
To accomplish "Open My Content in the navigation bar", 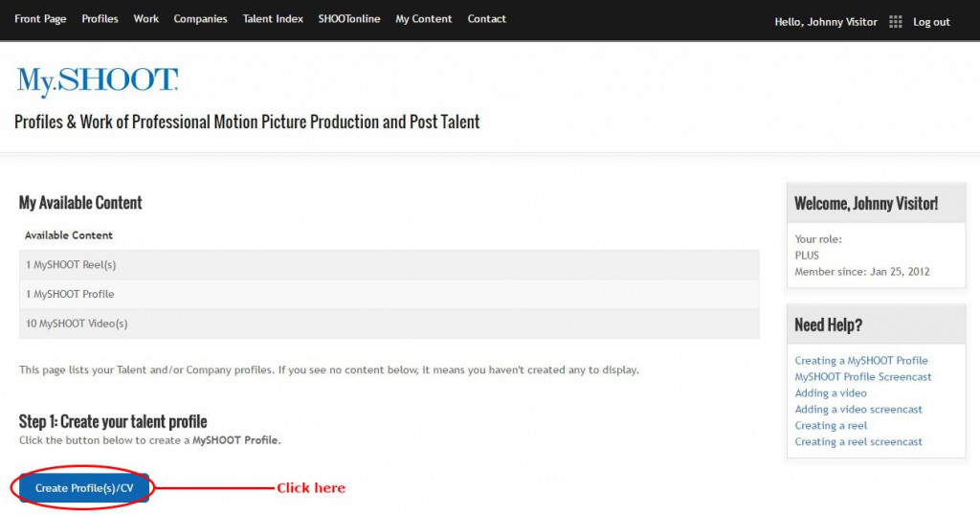I will pyautogui.click(x=423, y=19).
